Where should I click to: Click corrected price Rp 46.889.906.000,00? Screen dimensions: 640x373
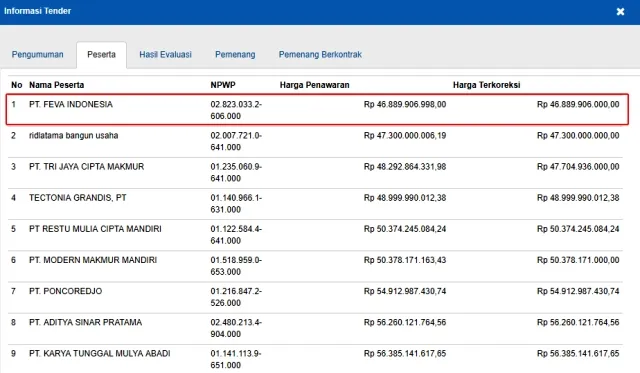click(x=578, y=104)
